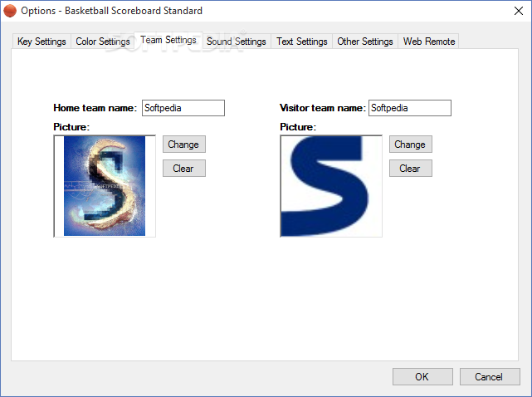
Task: Click the "Visitor team name:" label
Action: coord(323,108)
